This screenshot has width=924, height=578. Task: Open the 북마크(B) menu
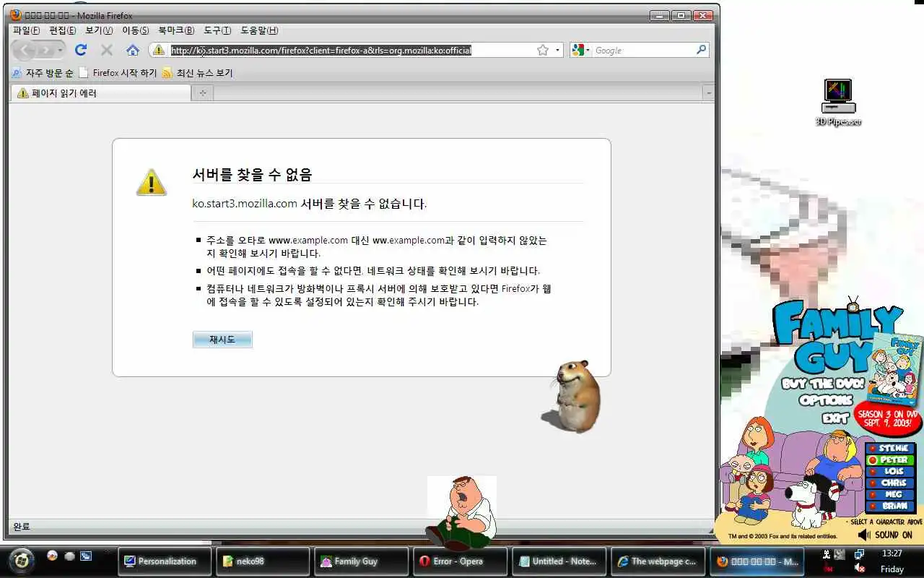tap(176, 30)
